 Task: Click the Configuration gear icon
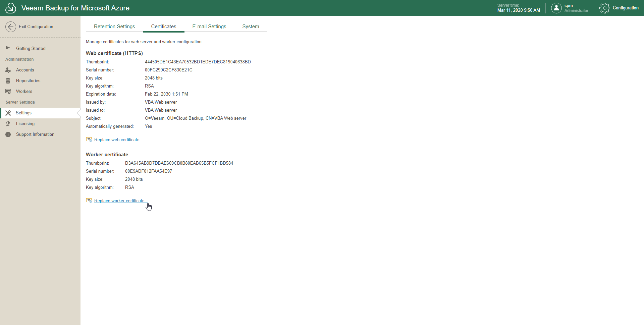coord(604,8)
